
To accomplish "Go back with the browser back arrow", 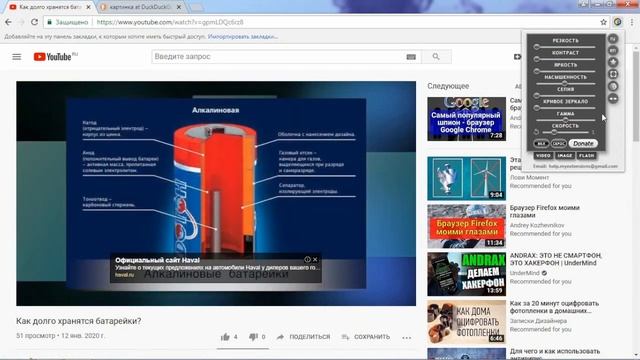I will pyautogui.click(x=8, y=22).
